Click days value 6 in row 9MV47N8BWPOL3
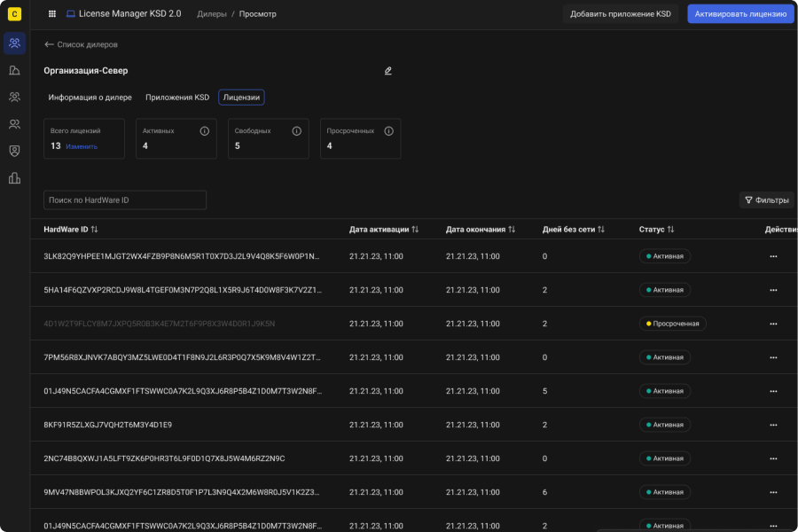798x532 pixels. click(545, 492)
